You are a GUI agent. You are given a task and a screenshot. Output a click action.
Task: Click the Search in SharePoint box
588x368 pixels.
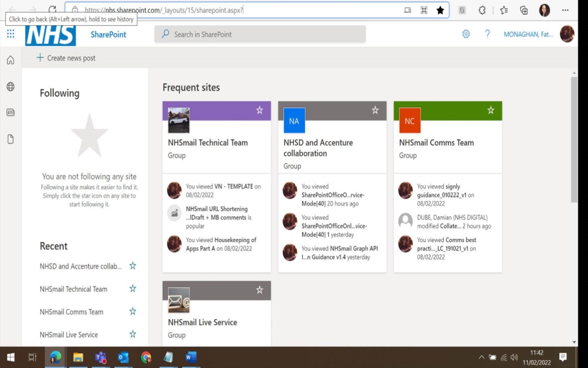(260, 34)
